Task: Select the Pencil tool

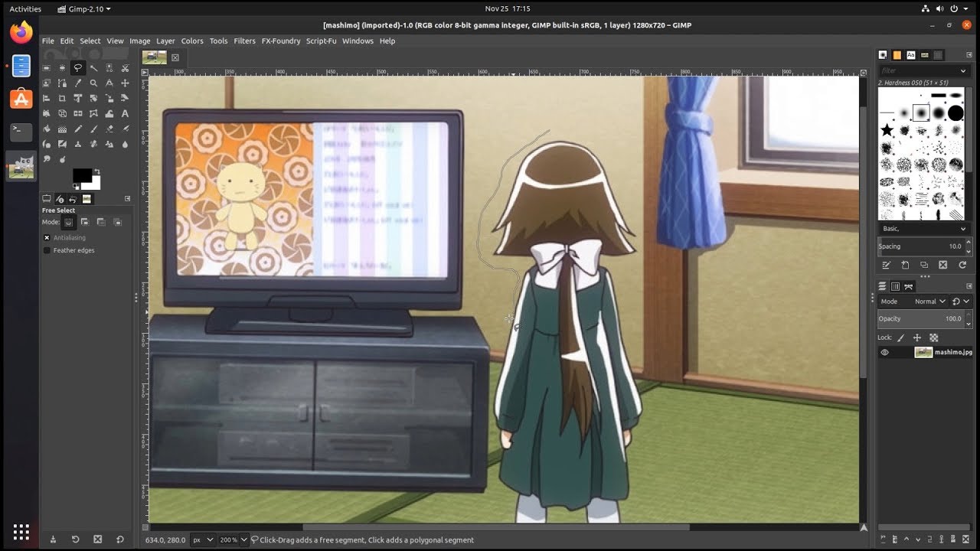Action: tap(77, 129)
